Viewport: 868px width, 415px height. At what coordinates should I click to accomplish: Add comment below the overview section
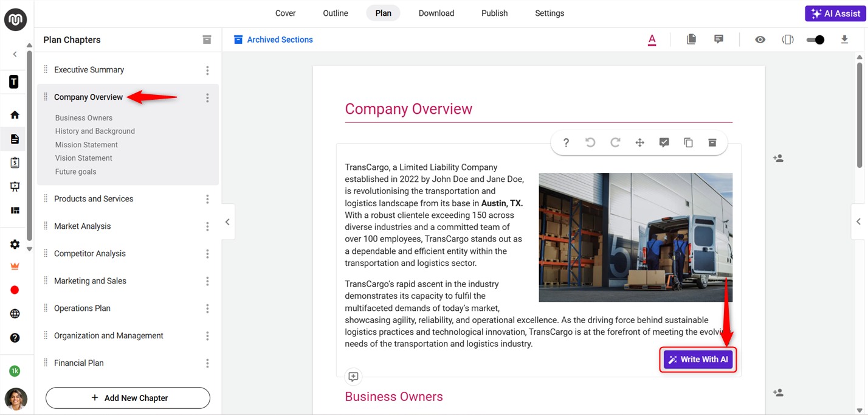[x=353, y=377]
